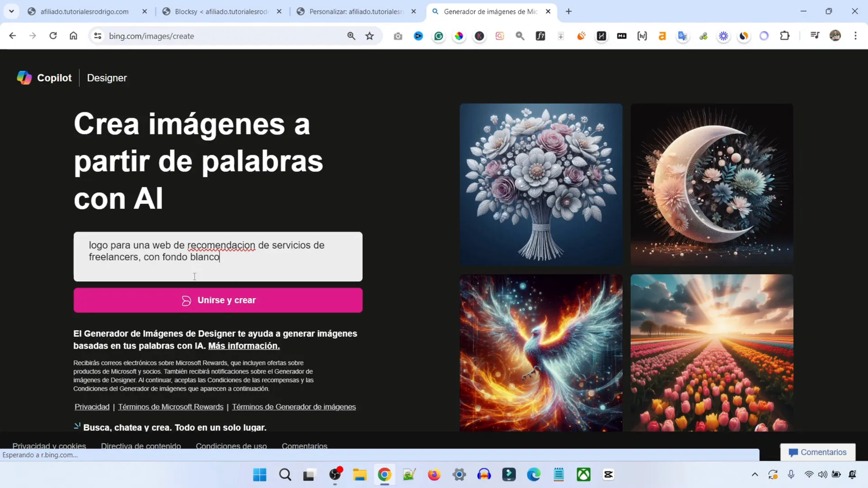Toggle the bookmark star in the address bar
Image resolution: width=868 pixels, height=488 pixels.
coord(369,36)
